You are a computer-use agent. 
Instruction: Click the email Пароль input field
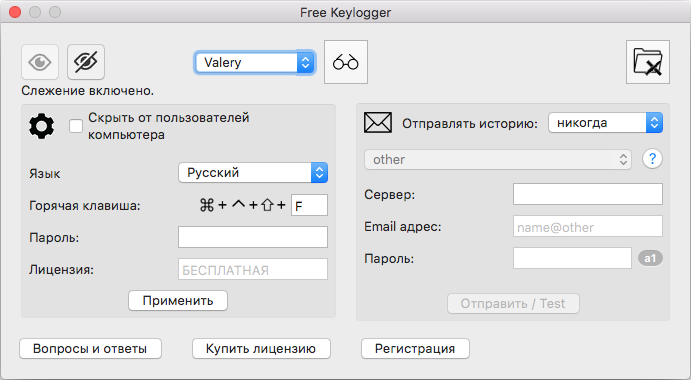(x=572, y=258)
